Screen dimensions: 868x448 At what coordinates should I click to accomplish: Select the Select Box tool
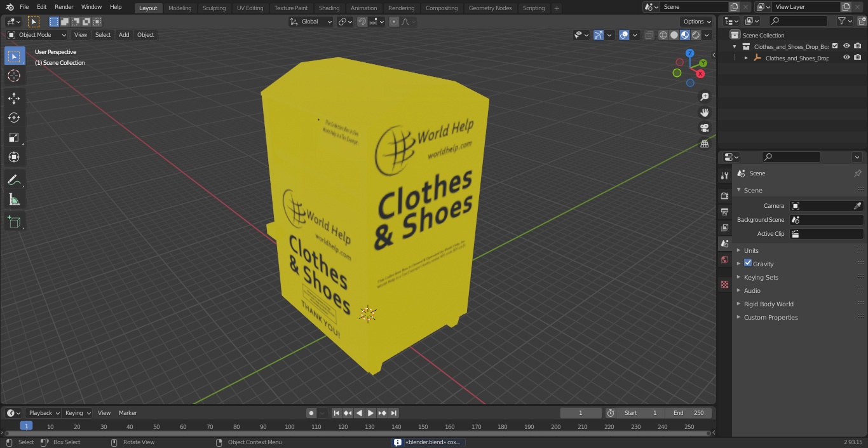tap(14, 56)
